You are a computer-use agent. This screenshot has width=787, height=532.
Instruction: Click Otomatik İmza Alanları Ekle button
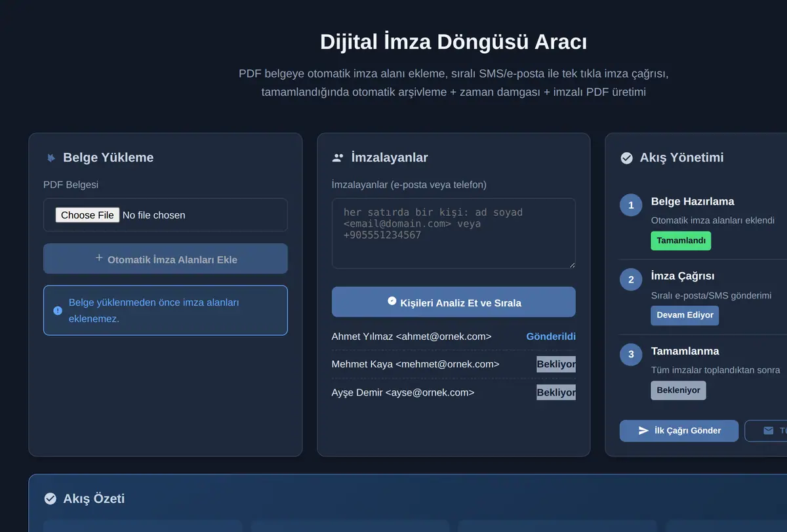165,258
